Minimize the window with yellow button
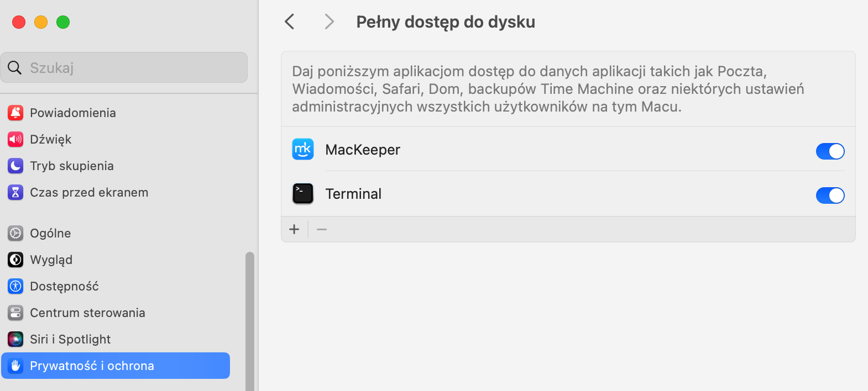The image size is (868, 391). tap(41, 22)
